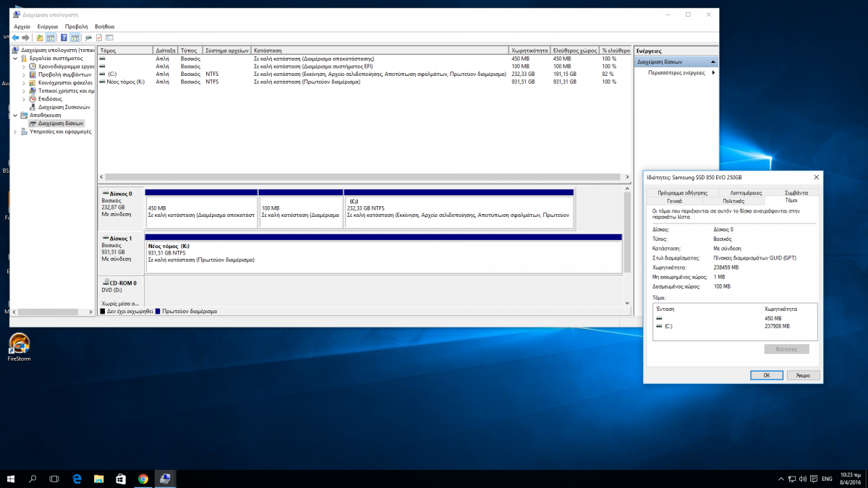Image resolution: width=868 pixels, height=488 pixels.
Task: Open the Προβολή menu
Action: pyautogui.click(x=76, y=26)
